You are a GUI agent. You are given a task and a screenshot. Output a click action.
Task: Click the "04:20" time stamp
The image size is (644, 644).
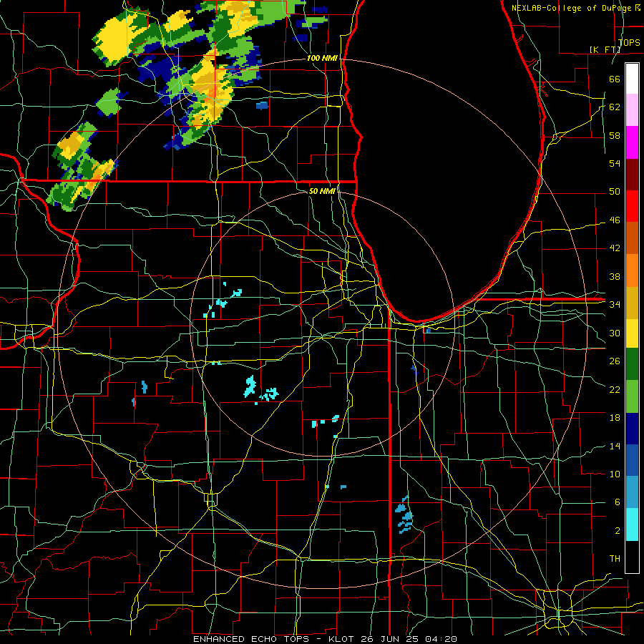click(x=441, y=639)
